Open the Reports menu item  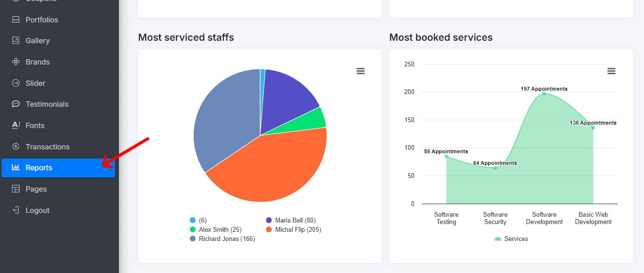(39, 168)
